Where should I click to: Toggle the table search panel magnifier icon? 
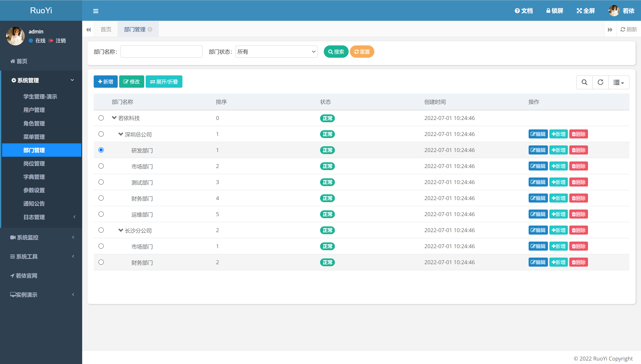click(x=584, y=82)
